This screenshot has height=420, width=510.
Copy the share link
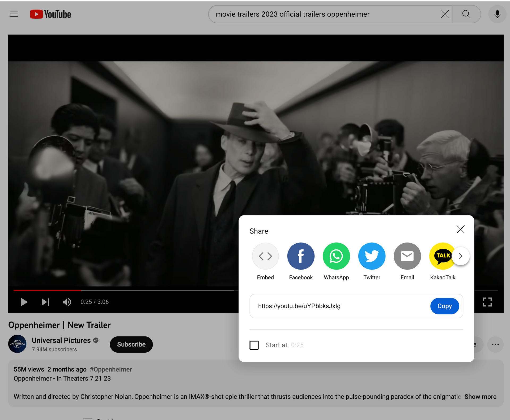(x=444, y=306)
